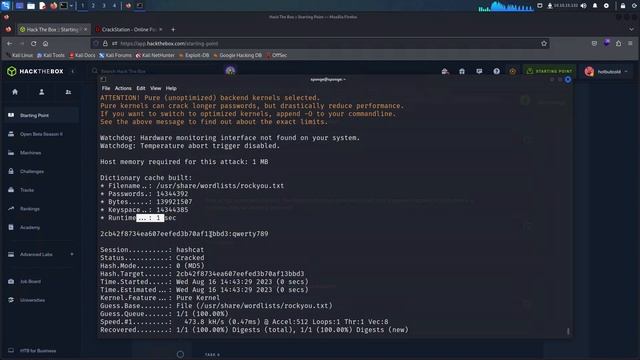This screenshot has height=360, width=640.
Task: Open HTB for Business link
Action: [38, 351]
